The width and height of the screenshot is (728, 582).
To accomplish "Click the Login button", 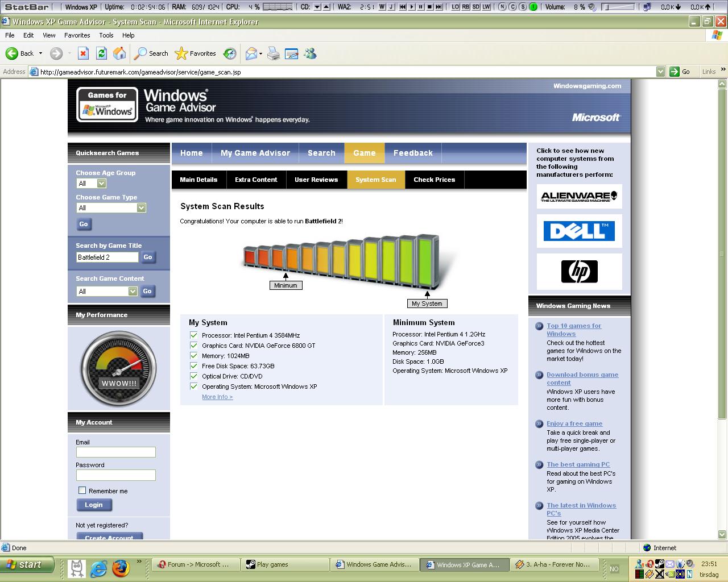I will click(x=94, y=505).
